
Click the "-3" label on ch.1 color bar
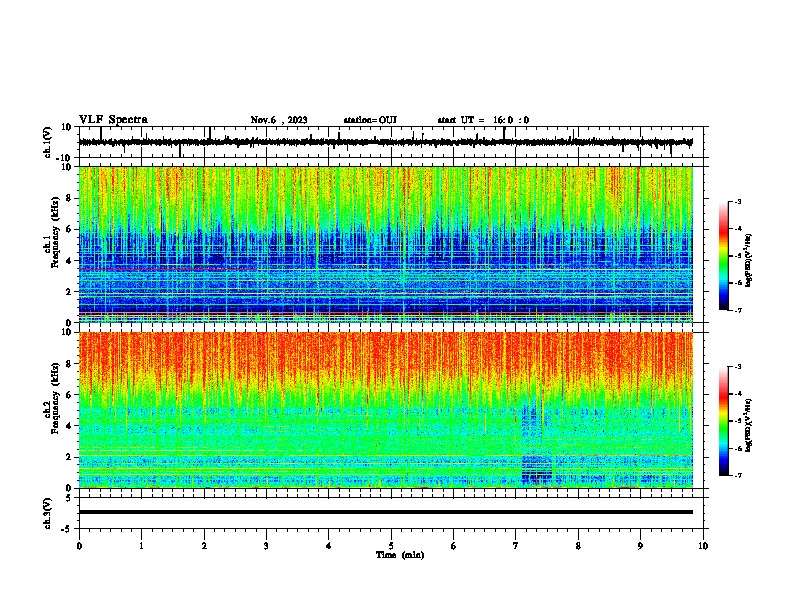pos(737,202)
